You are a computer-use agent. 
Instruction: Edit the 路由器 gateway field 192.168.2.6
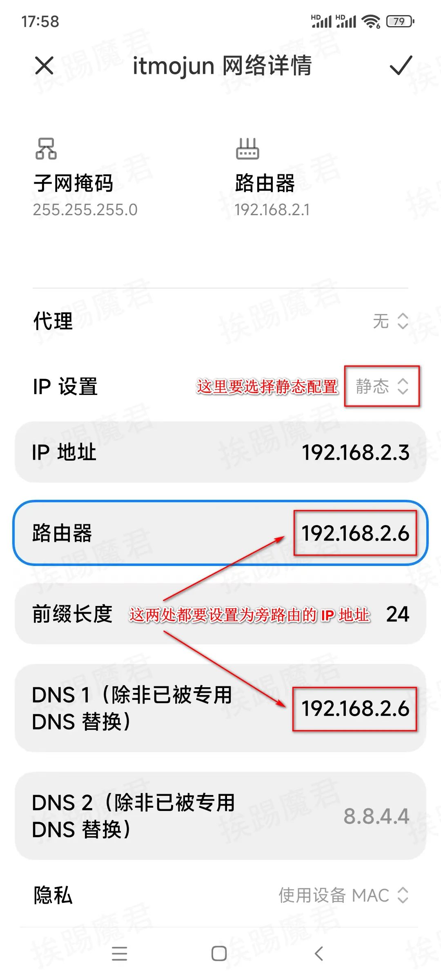220,533
